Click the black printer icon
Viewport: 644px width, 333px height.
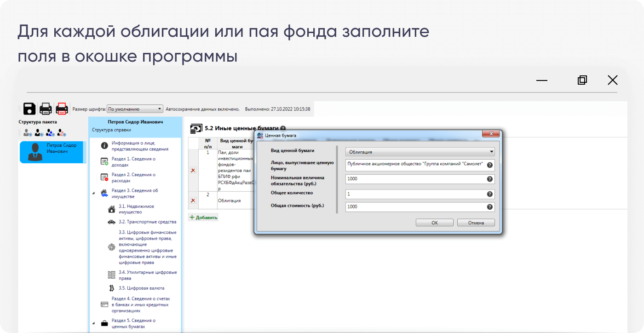click(46, 109)
